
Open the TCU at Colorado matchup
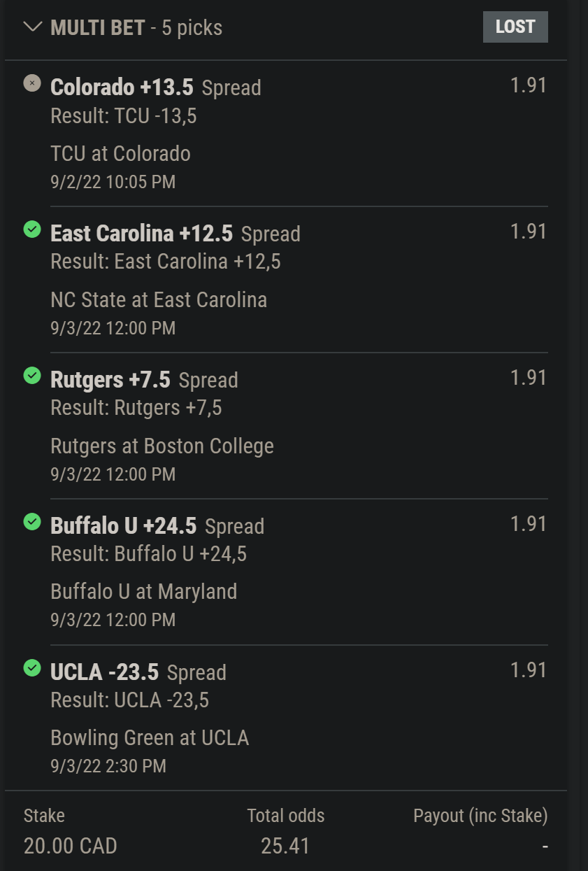click(x=120, y=154)
